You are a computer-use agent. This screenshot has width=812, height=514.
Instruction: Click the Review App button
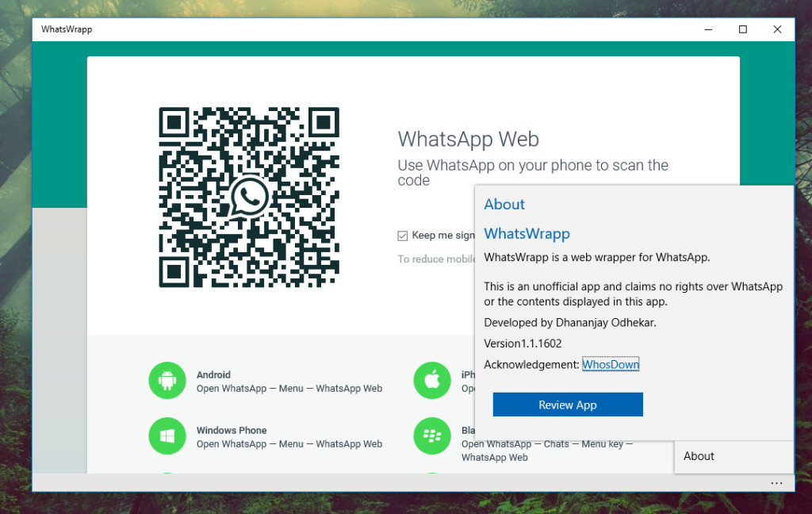(568, 405)
